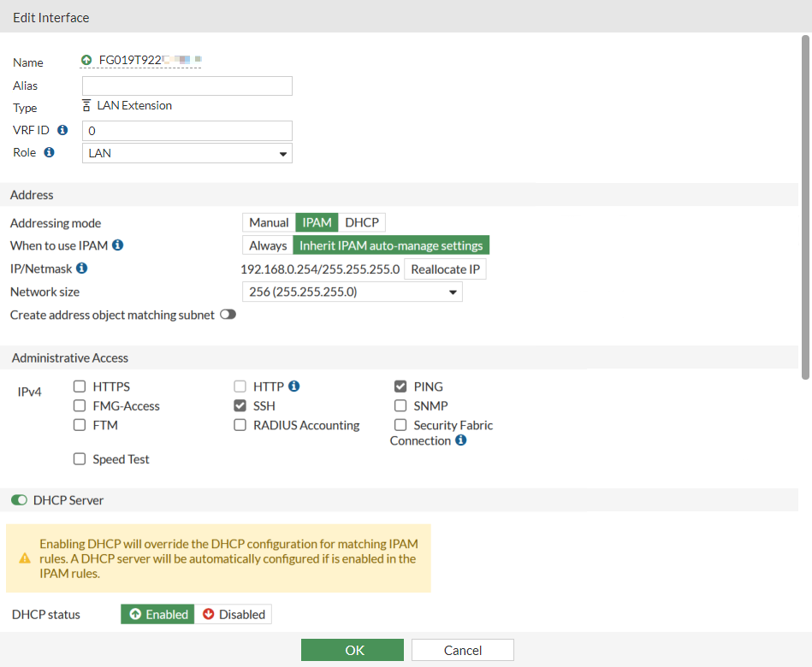Set DHCP status to Disabled
Viewport: 812px width, 667px height.
point(234,614)
